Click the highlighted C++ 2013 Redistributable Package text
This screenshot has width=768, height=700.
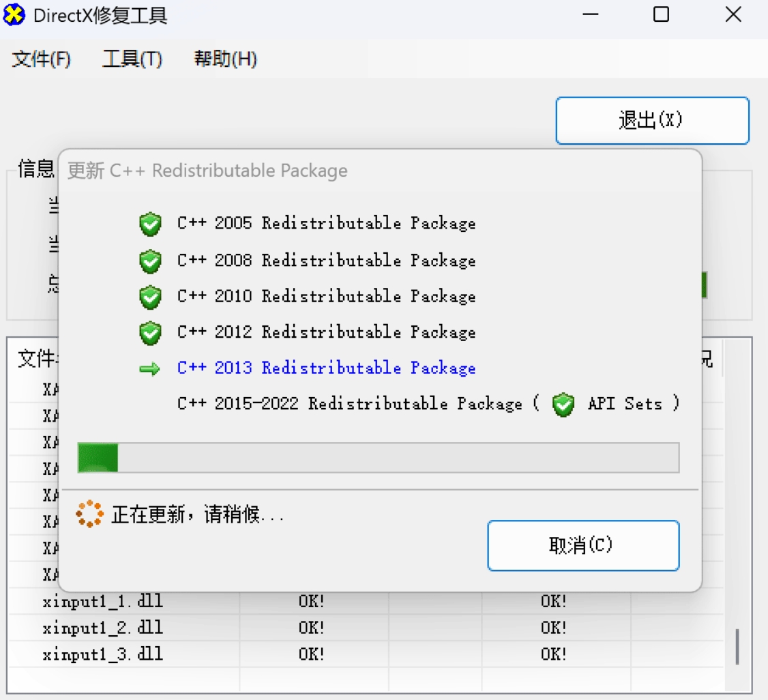click(x=326, y=368)
